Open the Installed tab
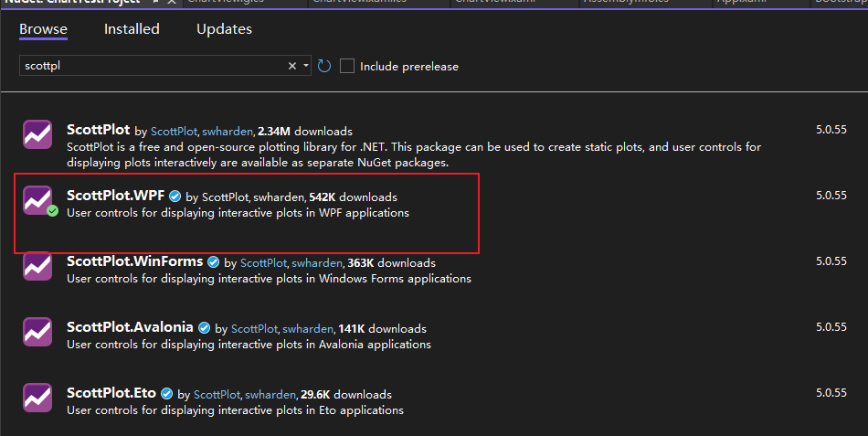The height and width of the screenshot is (436, 868). (x=132, y=29)
